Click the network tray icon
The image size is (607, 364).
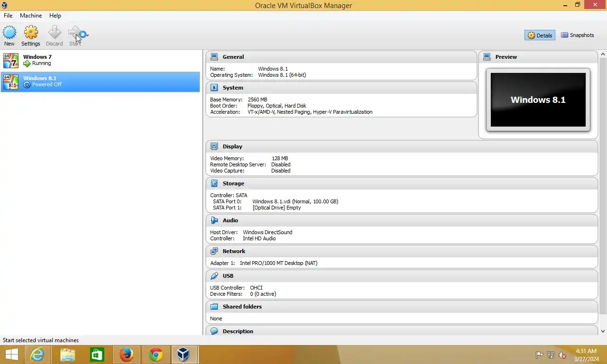pos(551,355)
